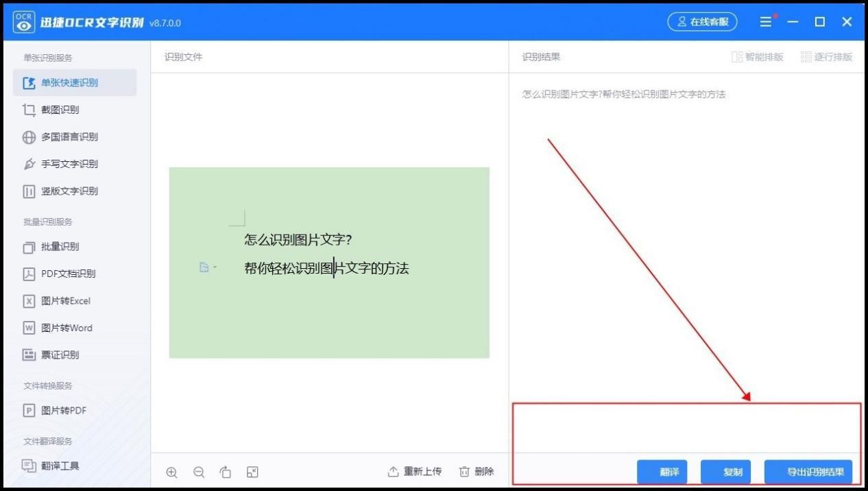Open the 批量识别 batch recognition tool
This screenshot has height=491, width=868.
point(58,247)
